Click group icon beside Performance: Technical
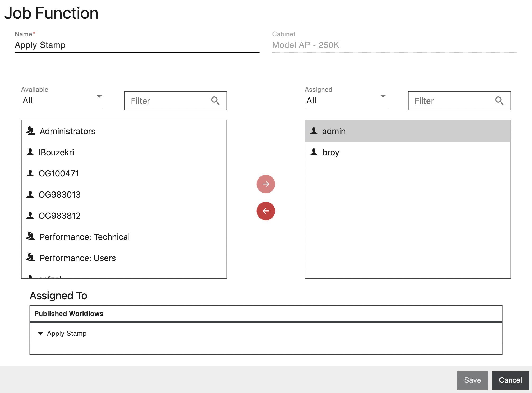532x393 pixels. tap(31, 237)
